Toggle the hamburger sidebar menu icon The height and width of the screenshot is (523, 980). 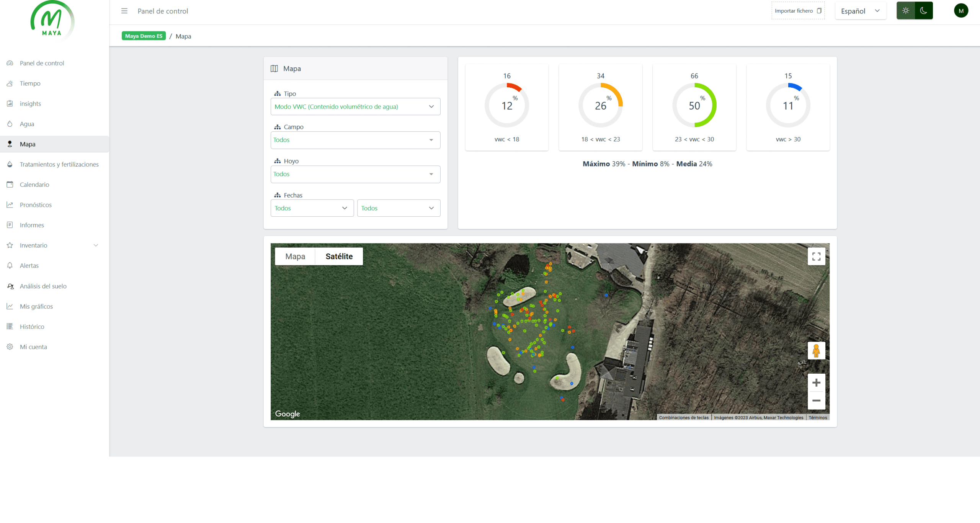point(124,11)
